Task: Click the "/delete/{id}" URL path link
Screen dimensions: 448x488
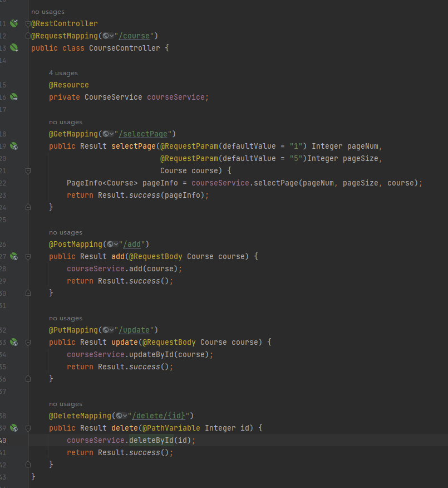Action: point(160,416)
